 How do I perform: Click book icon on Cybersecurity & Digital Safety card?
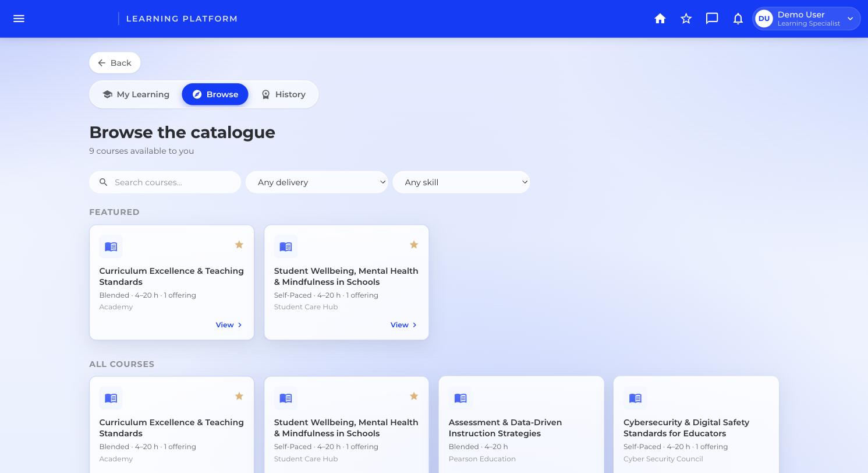pos(635,398)
